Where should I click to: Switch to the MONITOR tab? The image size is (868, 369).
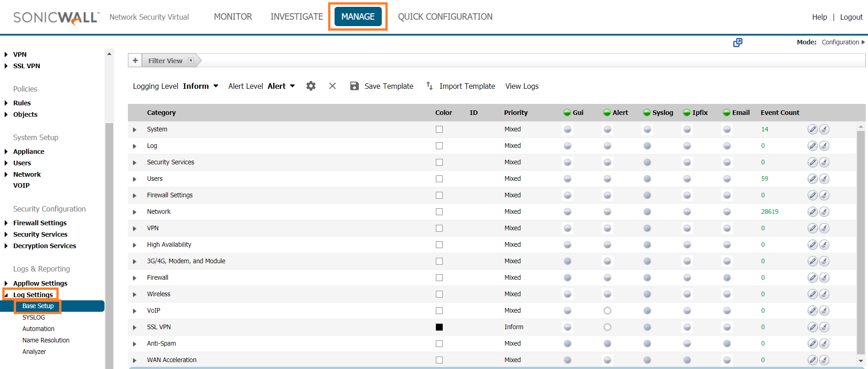[233, 17]
